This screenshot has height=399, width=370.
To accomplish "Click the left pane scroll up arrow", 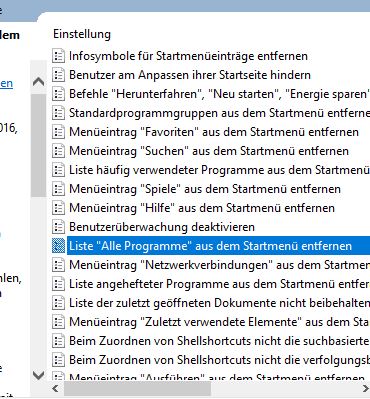I will (39, 82).
